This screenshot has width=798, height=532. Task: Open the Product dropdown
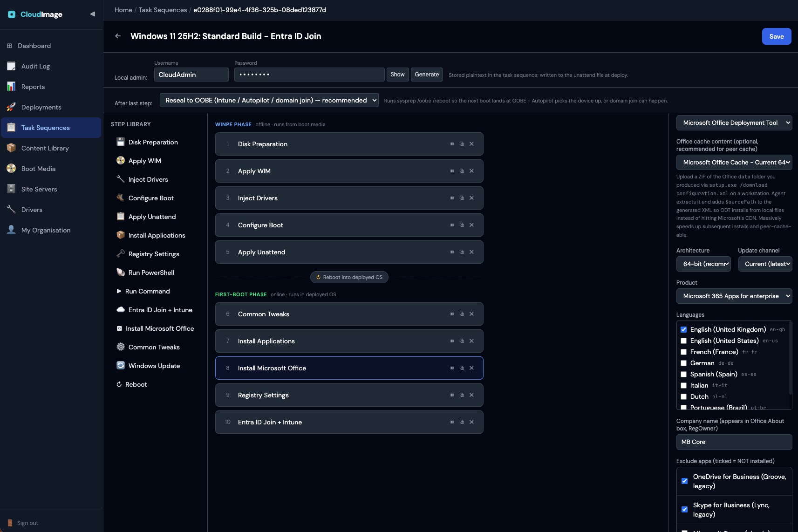click(734, 296)
